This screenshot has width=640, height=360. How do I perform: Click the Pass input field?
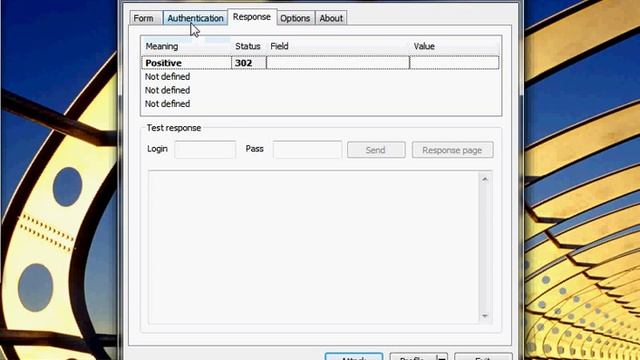307,149
